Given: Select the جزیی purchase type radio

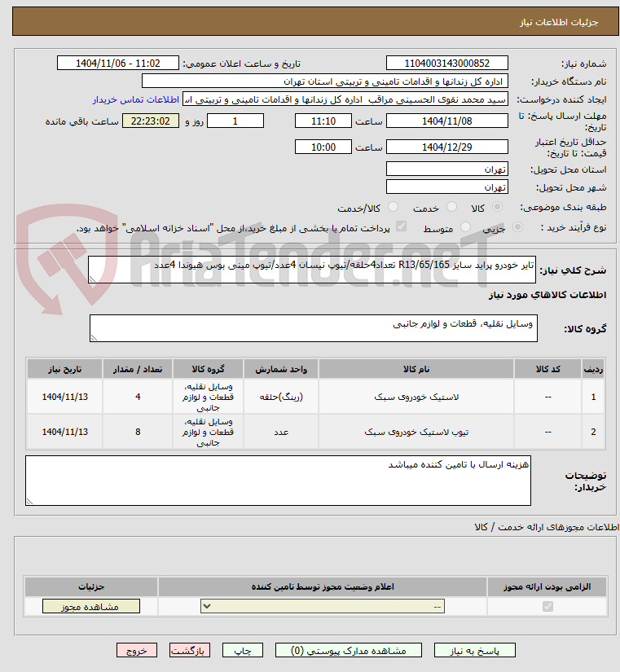Looking at the screenshot, I should point(517,226).
